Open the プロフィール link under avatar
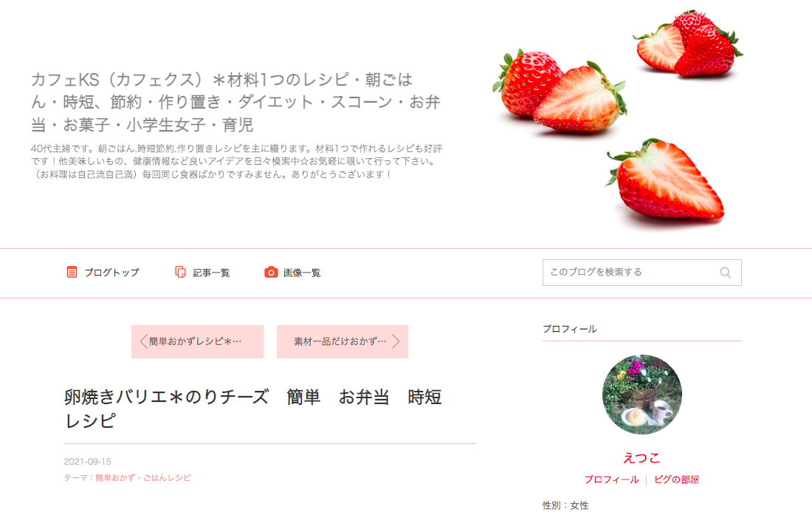This screenshot has width=812, height=512. click(612, 480)
